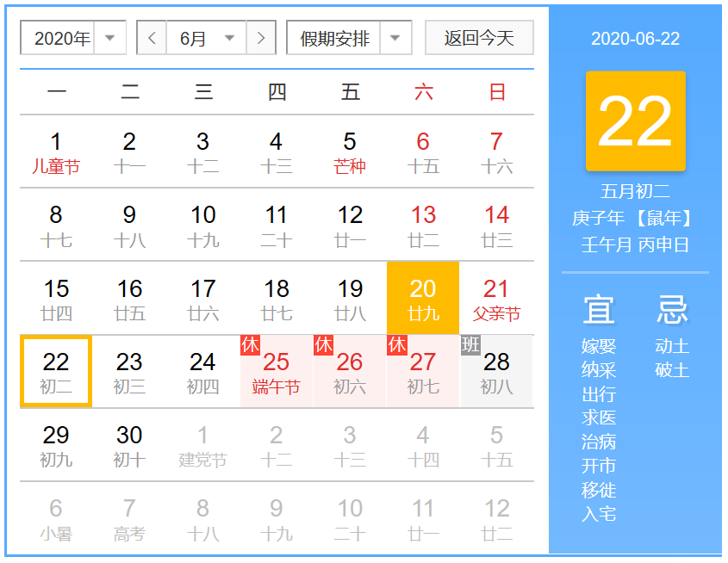Screen dimensions: 728x563
Task: Select June 12 廿一
Action: click(x=350, y=226)
